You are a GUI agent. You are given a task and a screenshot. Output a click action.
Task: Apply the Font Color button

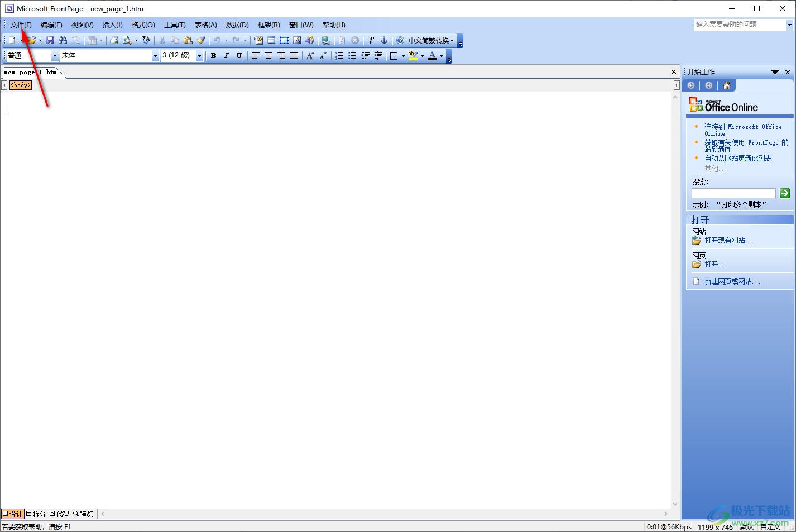click(432, 56)
